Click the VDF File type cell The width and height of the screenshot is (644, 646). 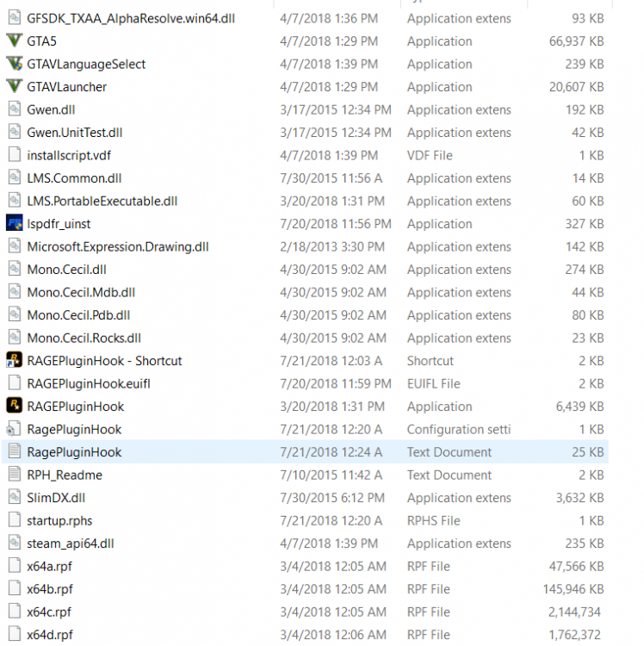(x=430, y=155)
